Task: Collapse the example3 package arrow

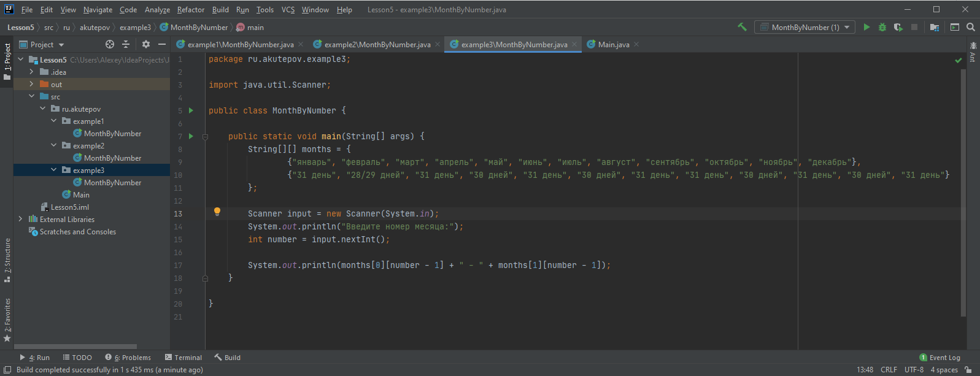Action: (54, 170)
